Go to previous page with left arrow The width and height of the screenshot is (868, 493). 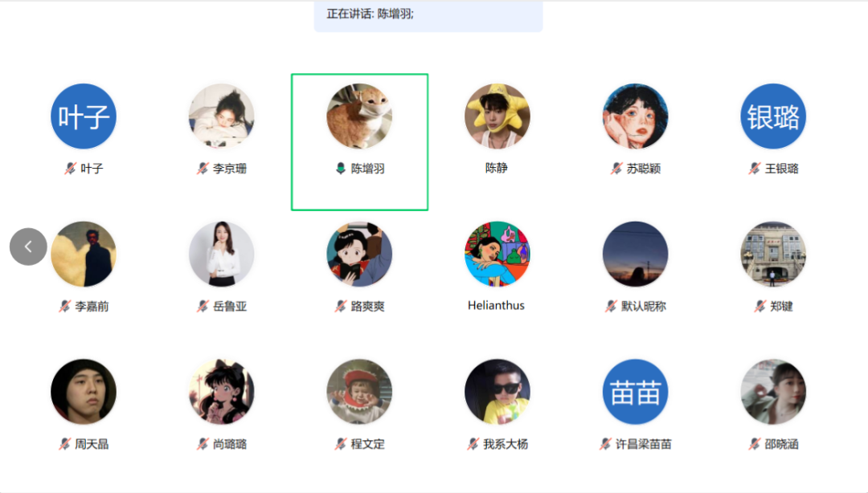click(28, 246)
